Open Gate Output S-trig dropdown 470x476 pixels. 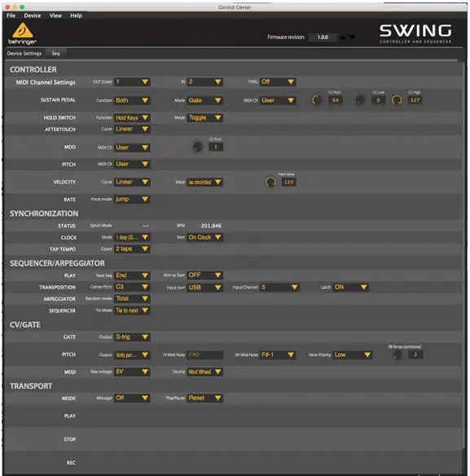pyautogui.click(x=132, y=337)
